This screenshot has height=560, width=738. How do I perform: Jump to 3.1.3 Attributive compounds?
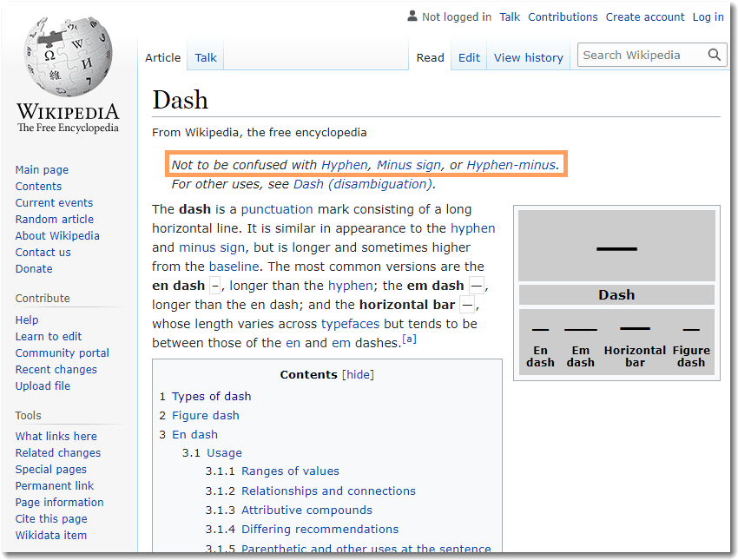[306, 511]
